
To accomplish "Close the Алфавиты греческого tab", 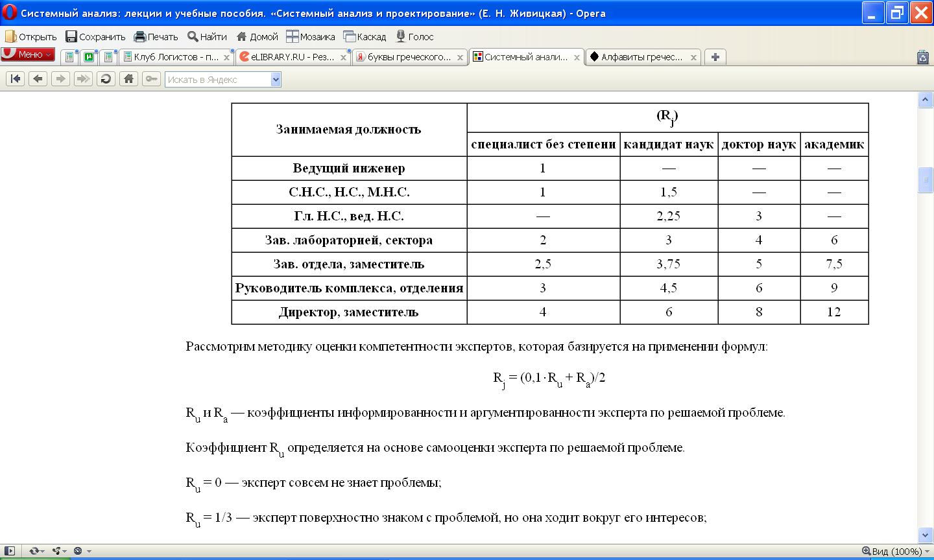I will tap(693, 58).
